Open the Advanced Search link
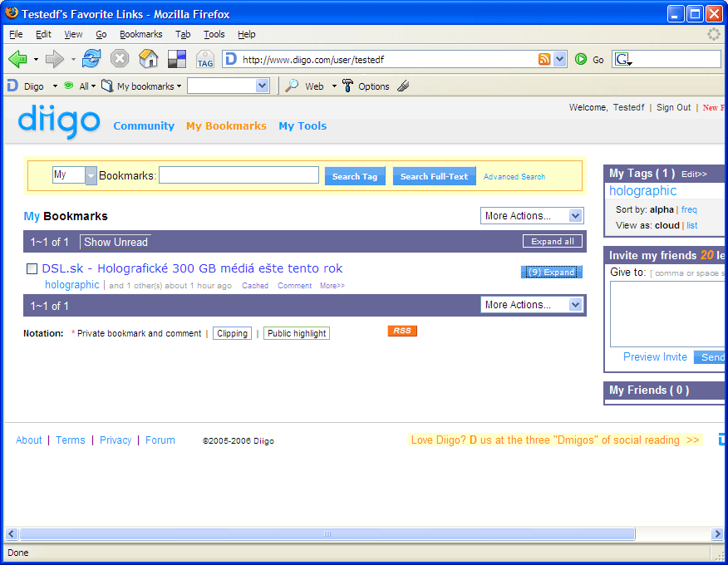728x565 pixels. [514, 177]
